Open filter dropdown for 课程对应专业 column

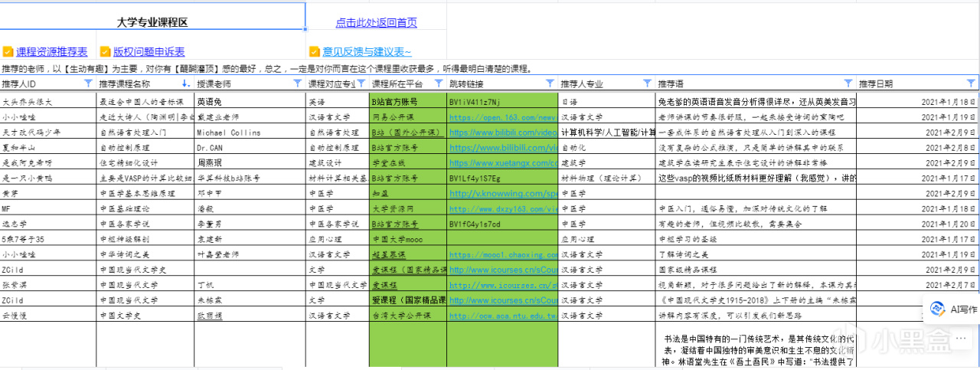[361, 83]
